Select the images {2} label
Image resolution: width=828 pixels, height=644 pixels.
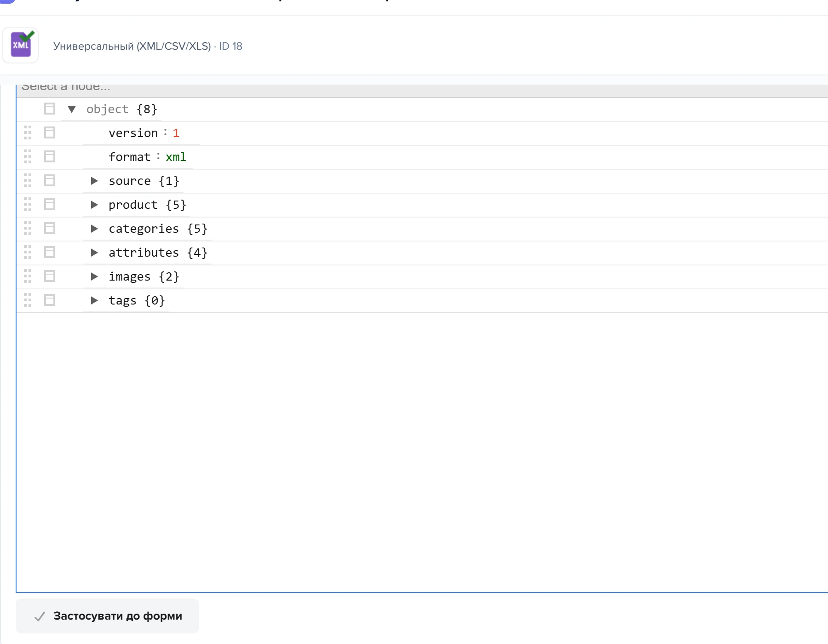(x=144, y=277)
